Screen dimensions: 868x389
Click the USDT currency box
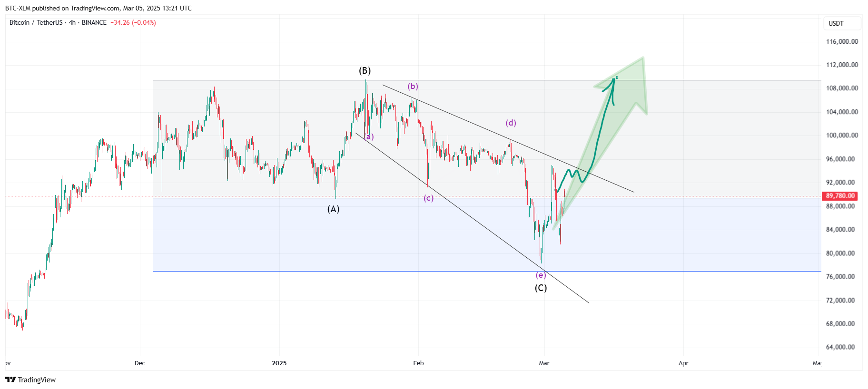point(842,23)
